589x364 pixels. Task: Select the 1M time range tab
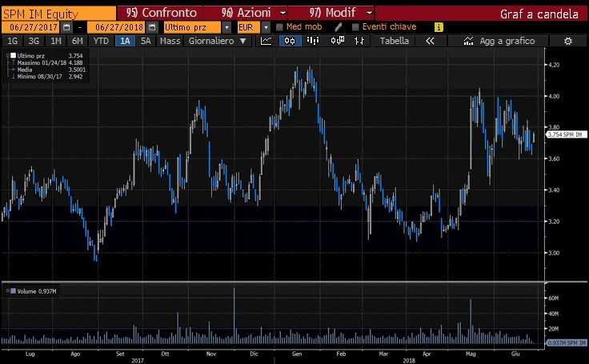click(x=55, y=41)
